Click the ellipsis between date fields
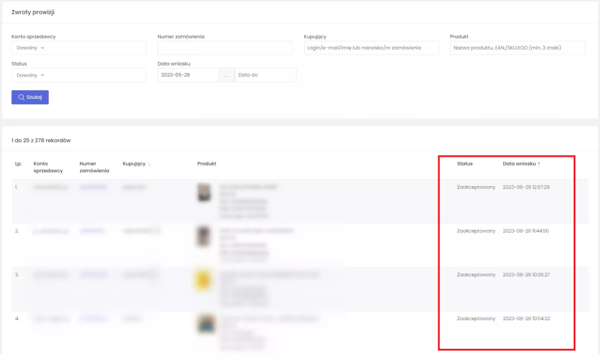600x364 pixels. [x=227, y=75]
